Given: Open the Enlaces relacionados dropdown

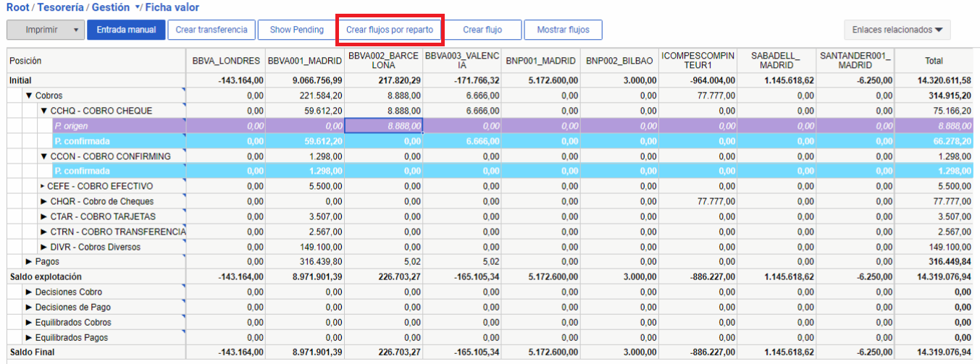Looking at the screenshot, I should click(897, 30).
